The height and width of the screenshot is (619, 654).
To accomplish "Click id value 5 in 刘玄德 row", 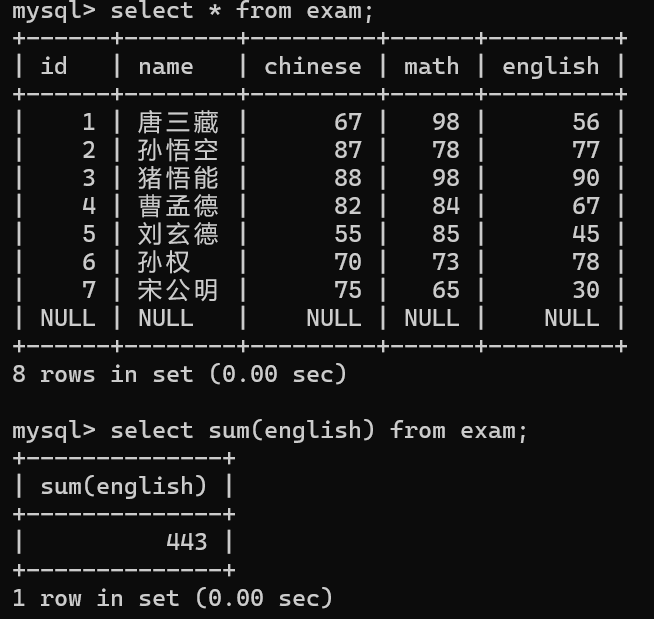I will (x=89, y=234).
